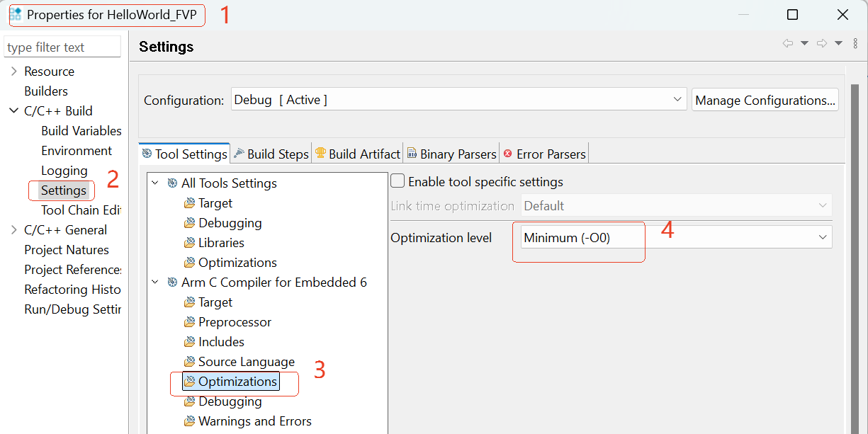Switch to the Error Parsers tab
The width and height of the screenshot is (868, 434).
pos(544,154)
